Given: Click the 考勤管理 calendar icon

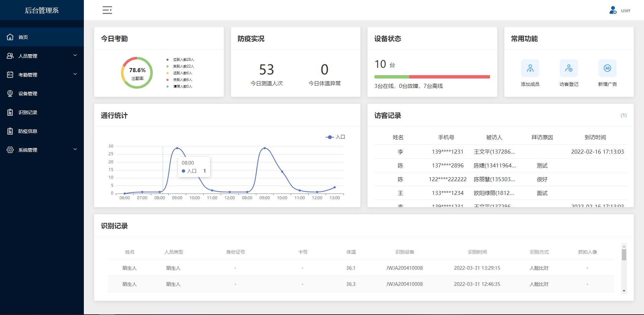Looking at the screenshot, I should click(x=10, y=74).
